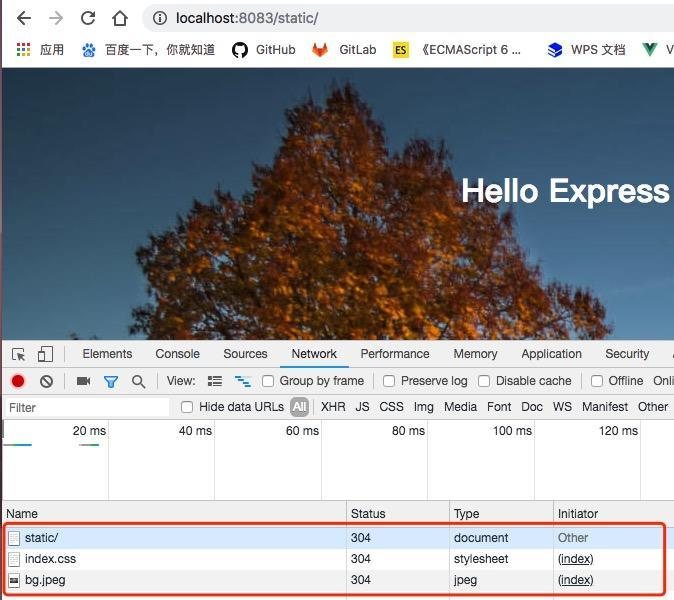The height and width of the screenshot is (600, 674).
Task: Open the GitLab fox bookmark icon
Action: click(320, 50)
